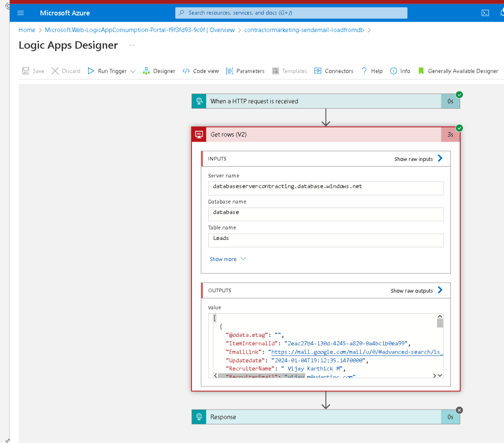The height and width of the screenshot is (443, 504).
Task: Expand the Run Trigger dropdown chevron
Action: (133, 71)
